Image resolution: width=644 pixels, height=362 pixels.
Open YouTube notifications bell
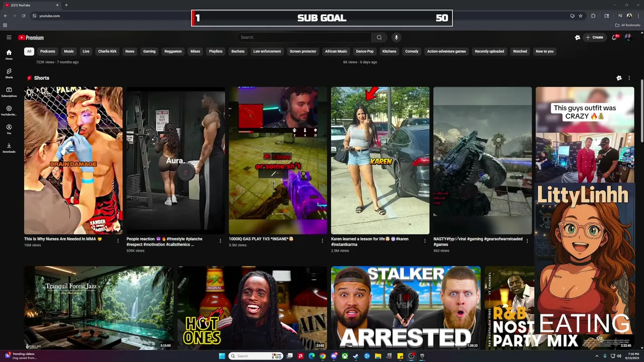(x=615, y=37)
